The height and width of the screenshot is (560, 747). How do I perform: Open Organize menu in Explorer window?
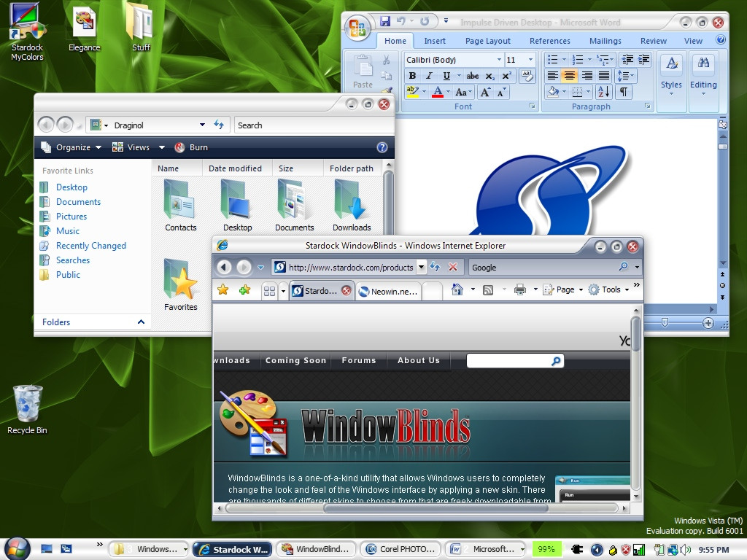point(71,147)
